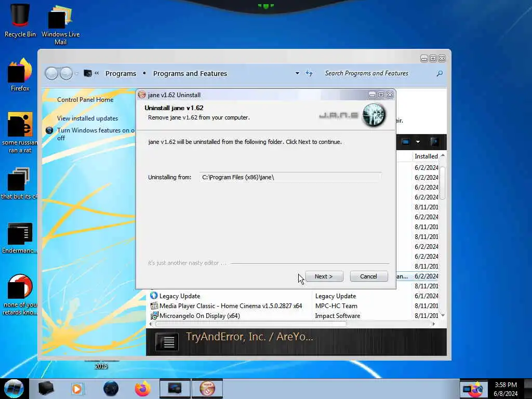Select the 'some russian ran a rat' desktop icon
The image size is (532, 399).
(20, 132)
